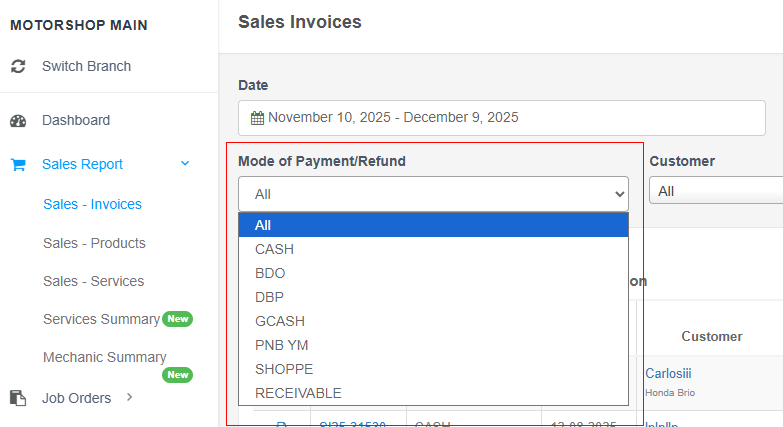Select the All payment option

(x=433, y=225)
